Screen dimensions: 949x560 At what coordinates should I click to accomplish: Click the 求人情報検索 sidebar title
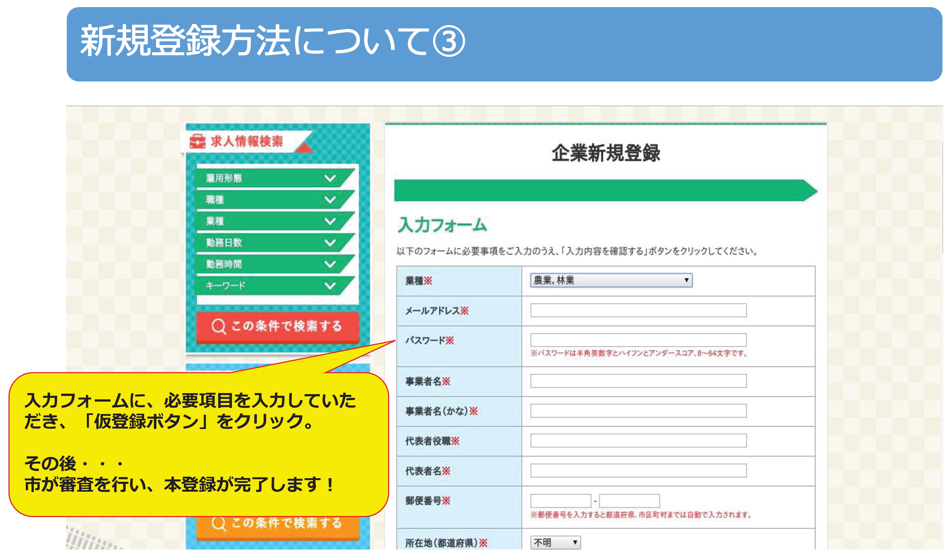click(x=247, y=141)
